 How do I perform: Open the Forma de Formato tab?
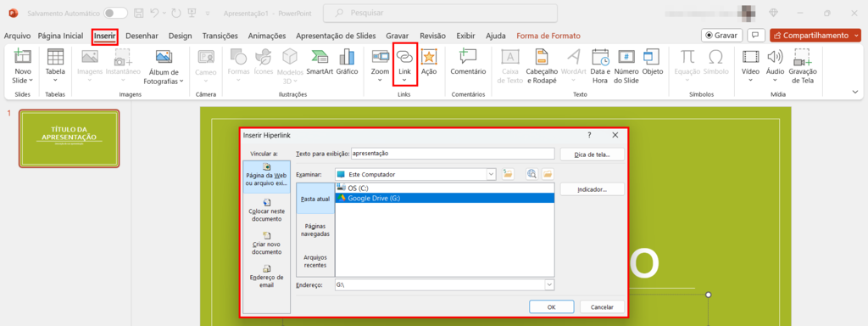pyautogui.click(x=548, y=36)
